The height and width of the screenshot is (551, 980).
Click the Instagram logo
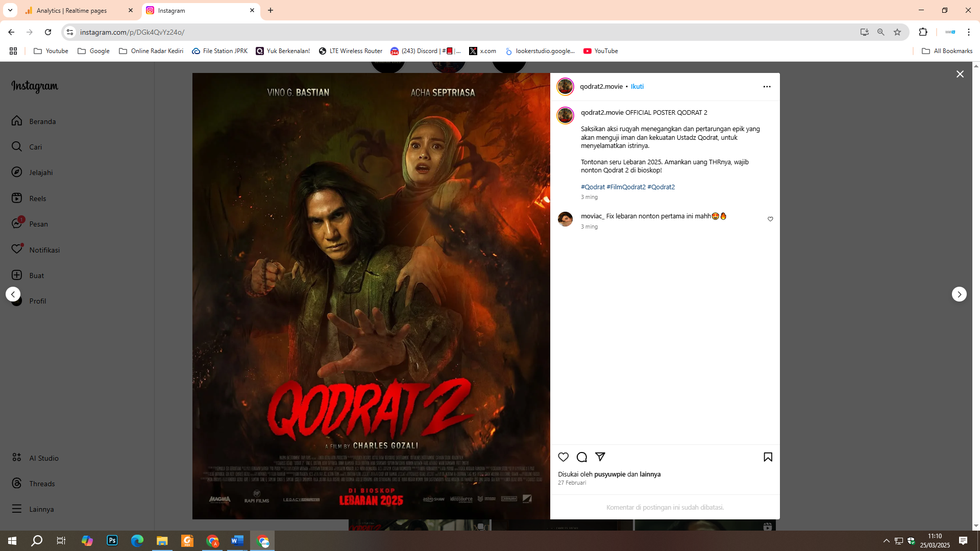pos(35,86)
